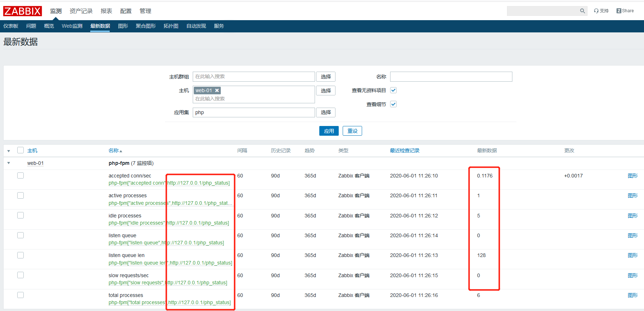Go to Web监测 submenu
The height and width of the screenshot is (311, 644).
click(x=72, y=26)
